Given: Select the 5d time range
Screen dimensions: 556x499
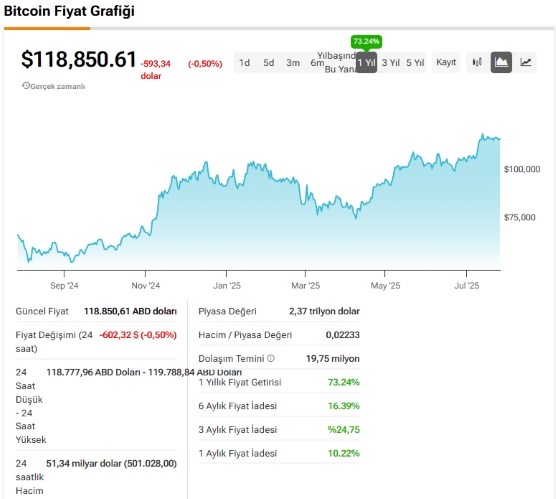Looking at the screenshot, I should [269, 63].
